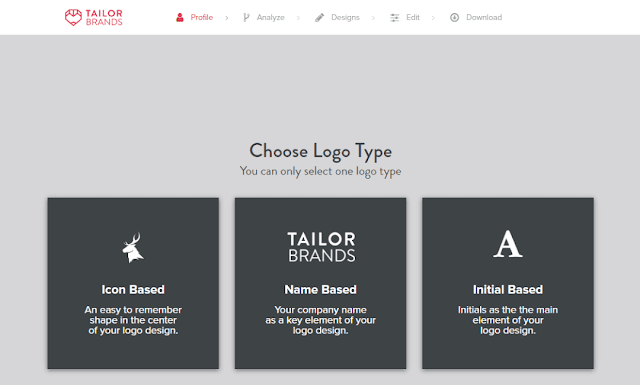This screenshot has height=385, width=640.
Task: Click the Tailor Brands heart logo icon
Action: [73, 18]
